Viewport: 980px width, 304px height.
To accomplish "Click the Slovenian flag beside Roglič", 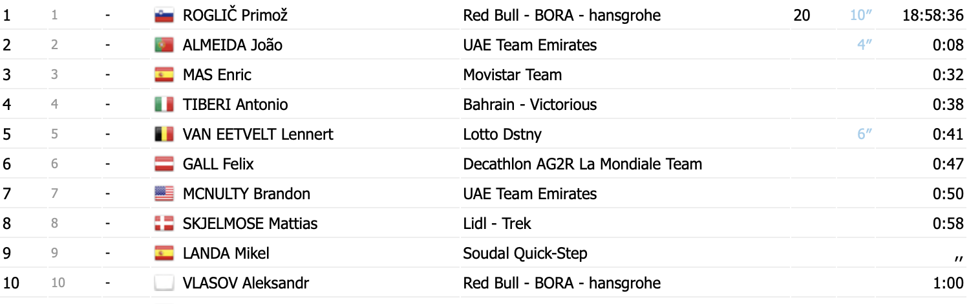I will (164, 16).
